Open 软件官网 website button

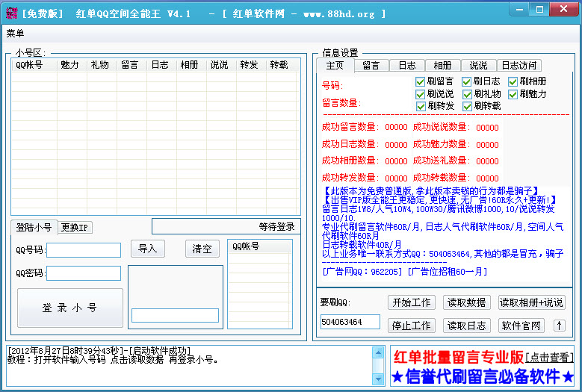[x=521, y=326]
